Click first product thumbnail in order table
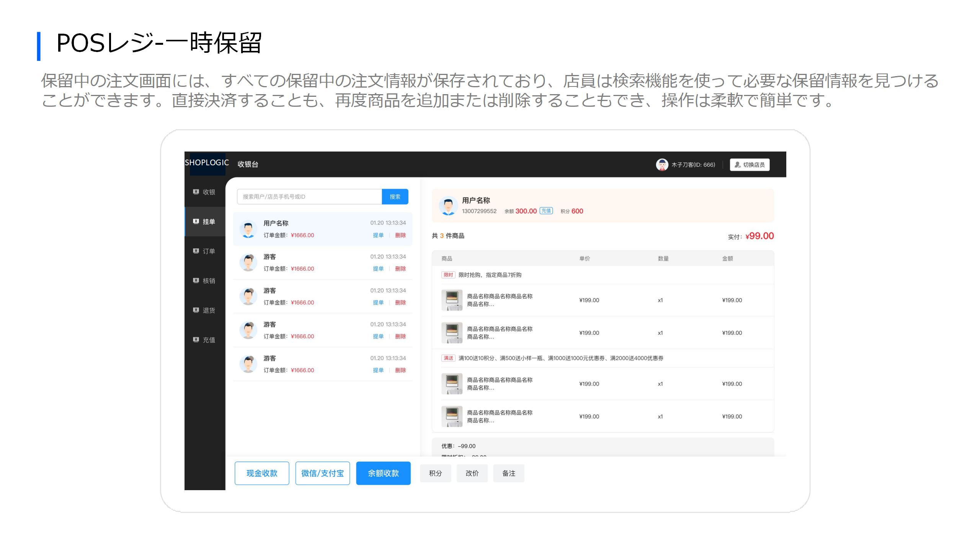Image resolution: width=980 pixels, height=551 pixels. click(x=452, y=300)
